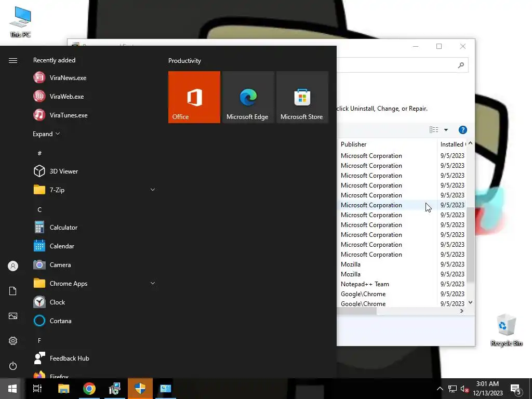Open Pictures from Start sidebar
Screen dimensions: 532x399
point(13,316)
